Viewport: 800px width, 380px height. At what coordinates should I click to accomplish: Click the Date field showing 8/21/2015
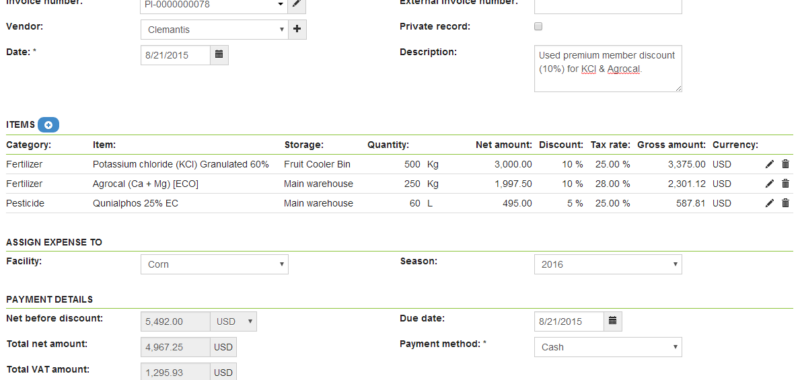click(176, 55)
